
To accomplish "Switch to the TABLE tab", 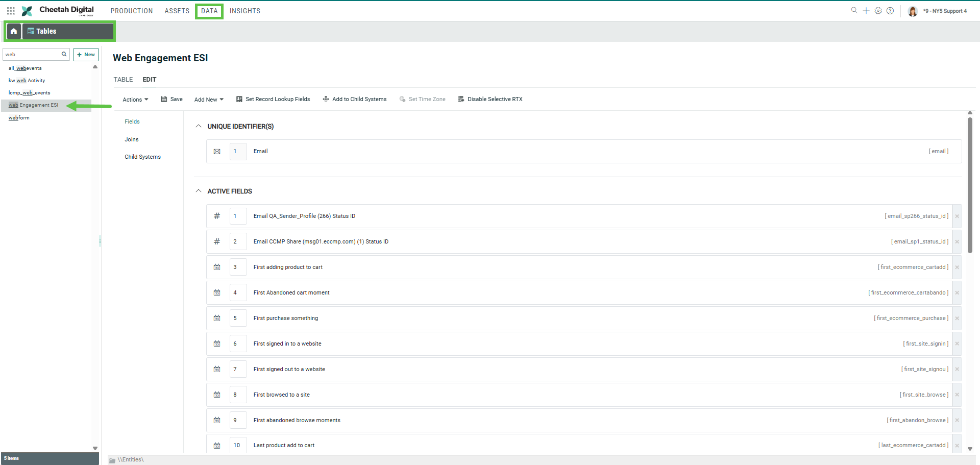I will (x=123, y=80).
